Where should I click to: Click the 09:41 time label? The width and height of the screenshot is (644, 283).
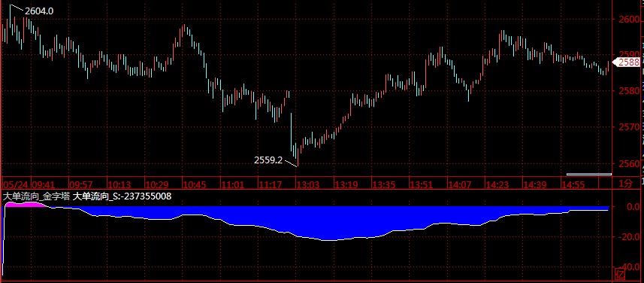[43, 184]
